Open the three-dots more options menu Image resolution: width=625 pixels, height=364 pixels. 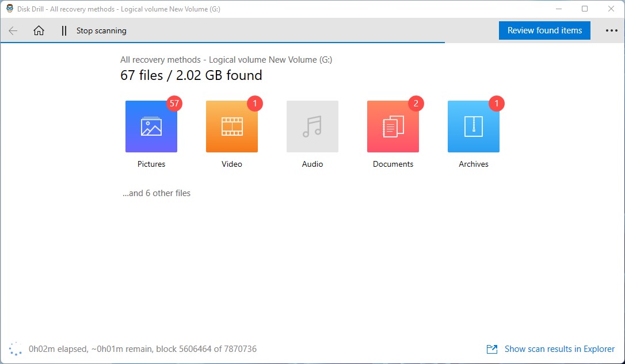pos(611,31)
